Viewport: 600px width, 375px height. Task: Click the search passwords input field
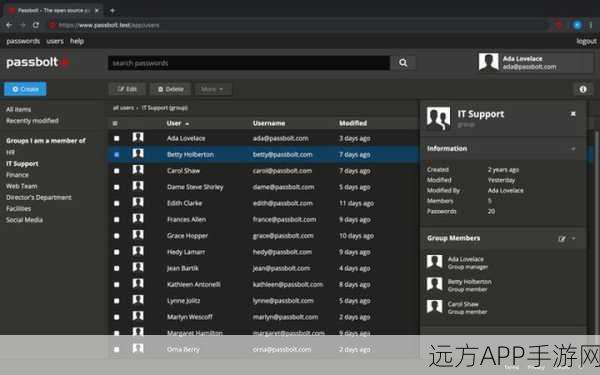pos(249,63)
